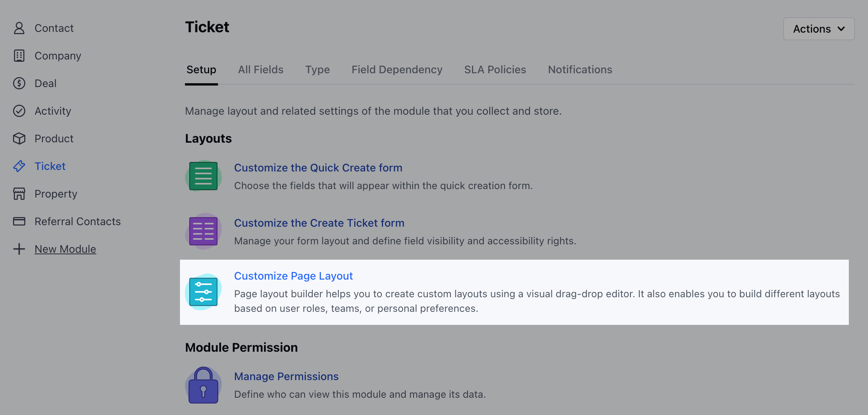Click the Product box icon
Image resolution: width=868 pixels, height=415 pixels.
click(x=19, y=138)
